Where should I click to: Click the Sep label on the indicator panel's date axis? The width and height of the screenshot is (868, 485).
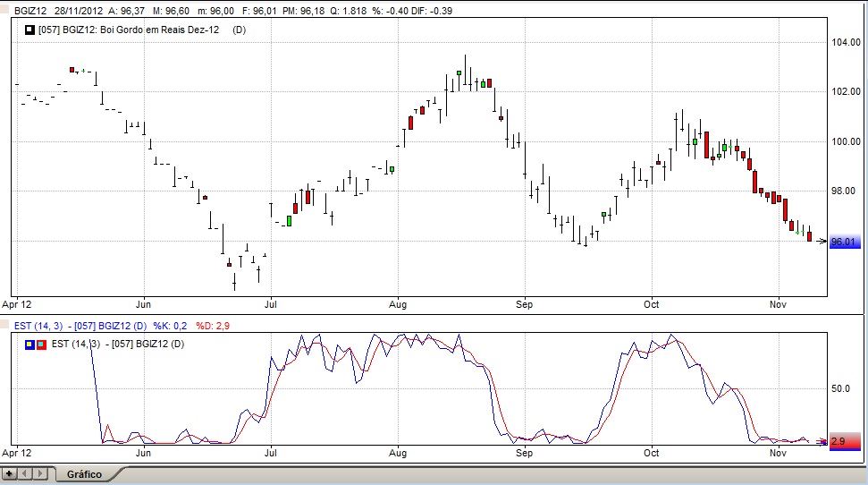[525, 454]
